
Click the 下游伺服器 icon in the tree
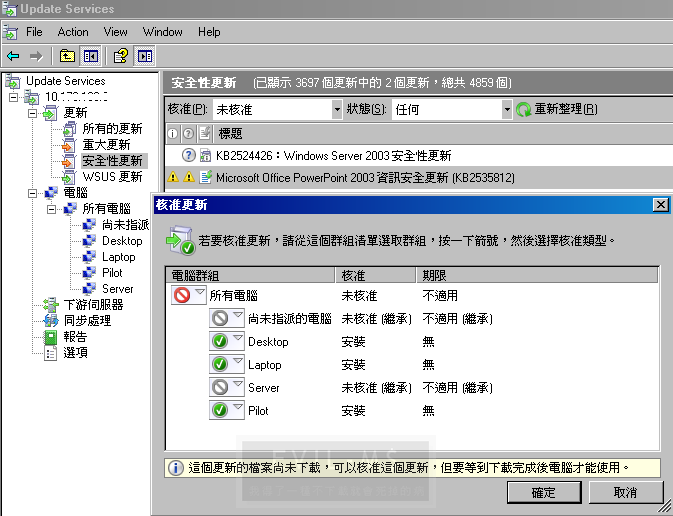[x=51, y=305]
